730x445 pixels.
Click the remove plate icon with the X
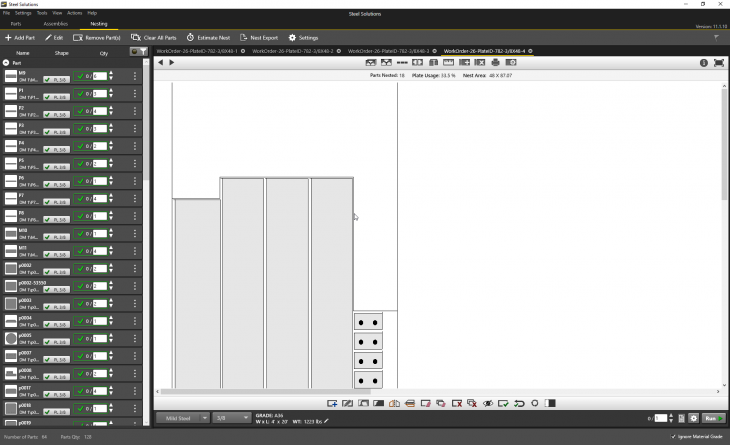pyautogui.click(x=480, y=62)
